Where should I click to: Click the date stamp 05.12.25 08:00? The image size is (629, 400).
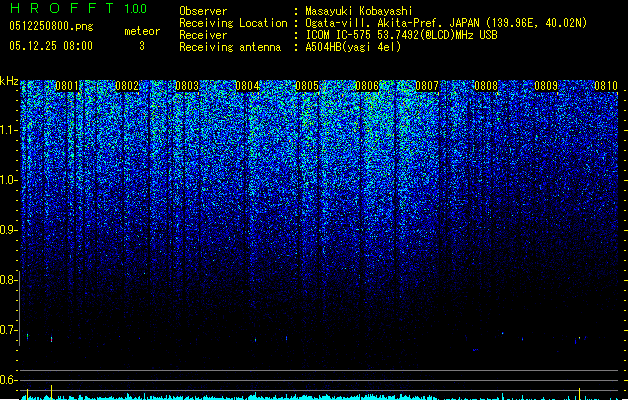pyautogui.click(x=51, y=46)
